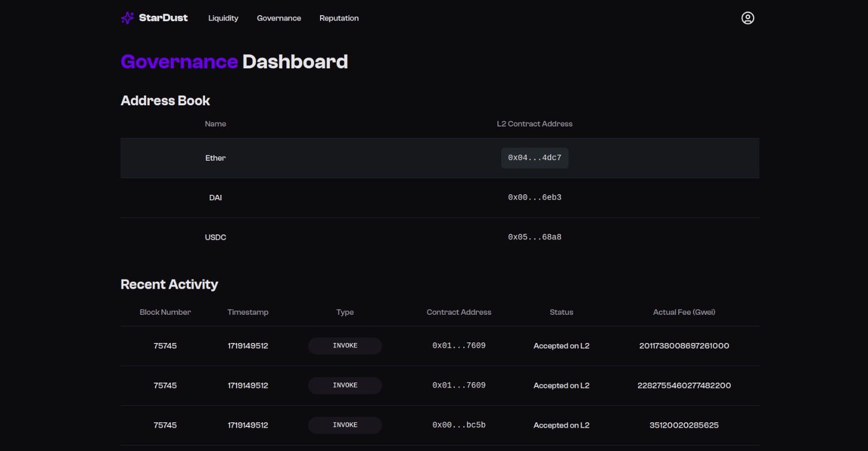Image resolution: width=868 pixels, height=451 pixels.
Task: Open the Liquidity menu item
Action: 223,18
